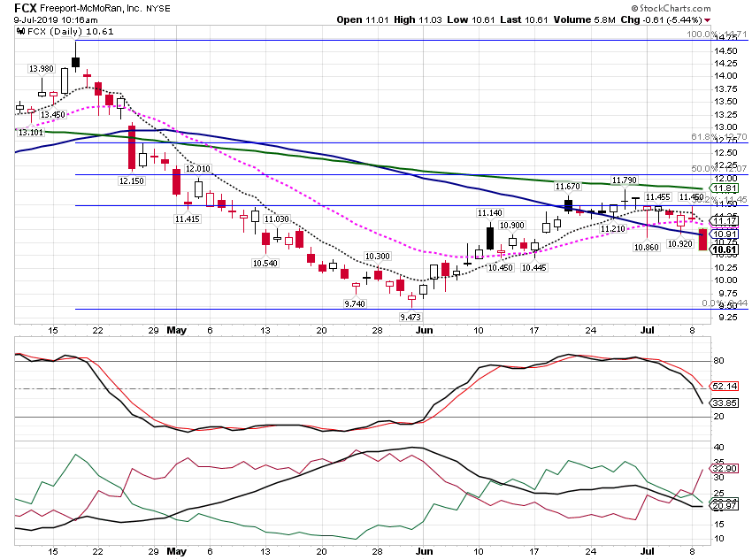Click the 10.920 price annotation

680,243
